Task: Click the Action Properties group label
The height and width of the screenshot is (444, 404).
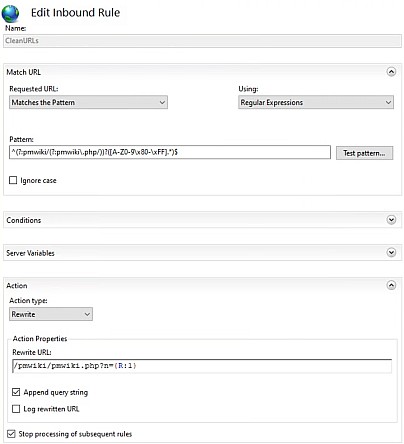Action: (x=40, y=339)
